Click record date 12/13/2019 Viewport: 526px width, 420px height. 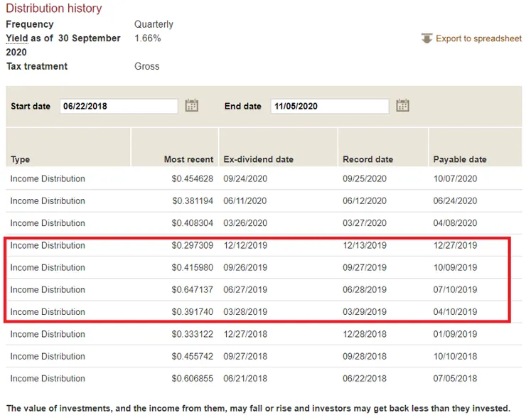click(365, 245)
